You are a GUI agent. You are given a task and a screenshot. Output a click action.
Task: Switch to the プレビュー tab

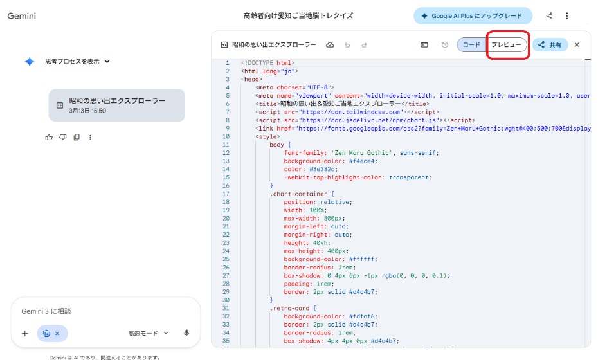[x=507, y=45]
